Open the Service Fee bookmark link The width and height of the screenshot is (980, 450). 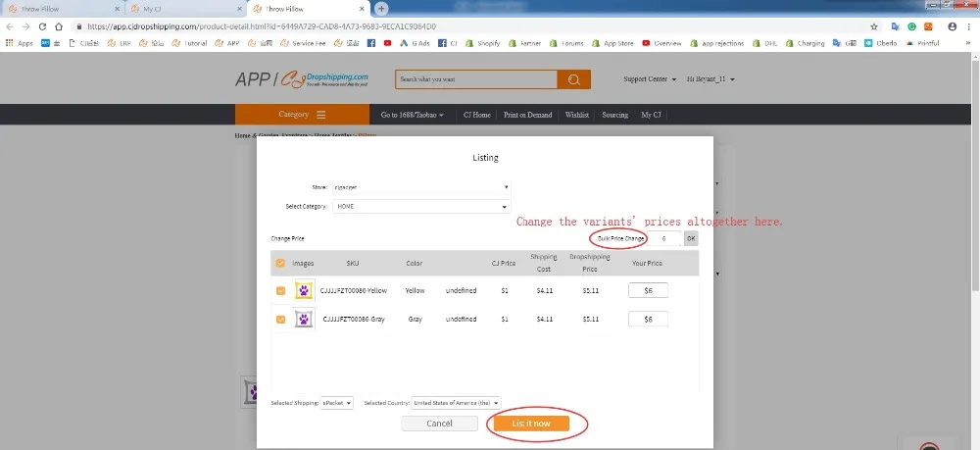click(303, 43)
